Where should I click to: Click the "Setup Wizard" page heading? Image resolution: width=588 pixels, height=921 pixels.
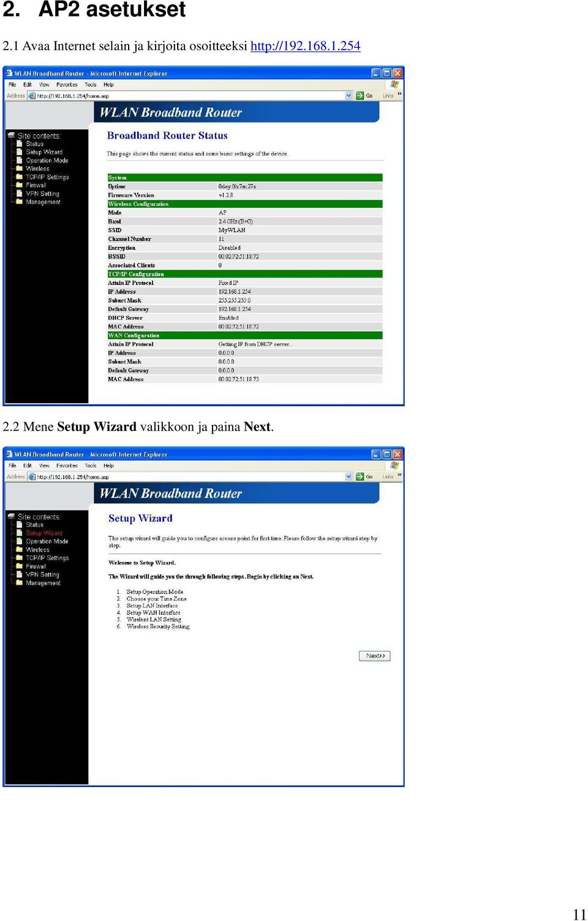click(140, 518)
